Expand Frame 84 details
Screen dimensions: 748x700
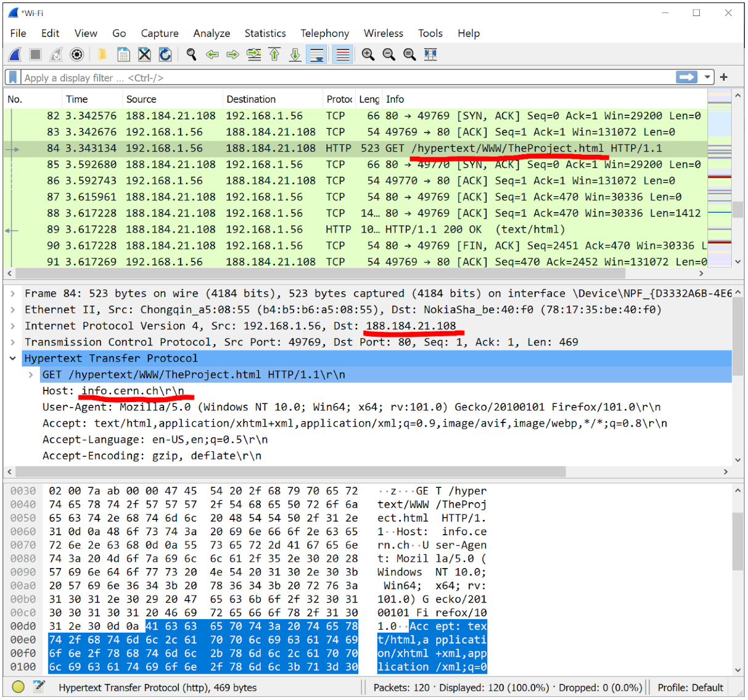pyautogui.click(x=13, y=294)
